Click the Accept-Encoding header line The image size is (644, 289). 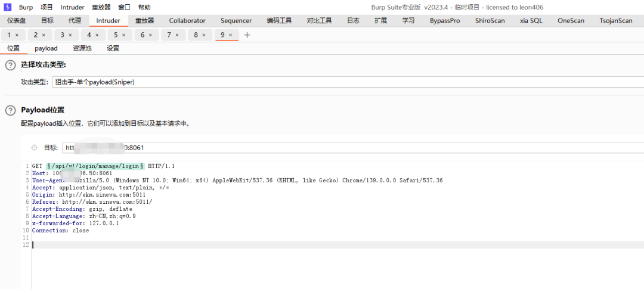pos(82,209)
